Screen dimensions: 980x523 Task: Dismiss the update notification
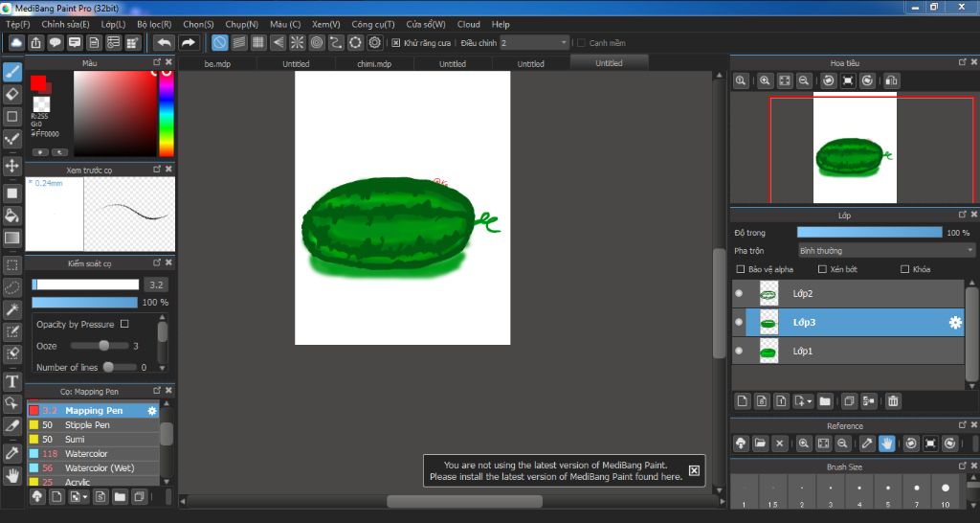click(x=694, y=470)
